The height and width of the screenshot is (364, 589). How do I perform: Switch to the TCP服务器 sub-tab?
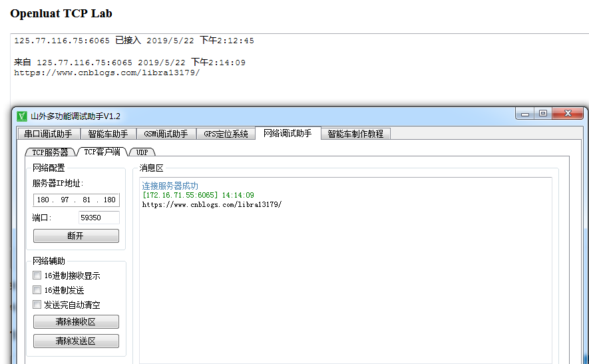51,152
